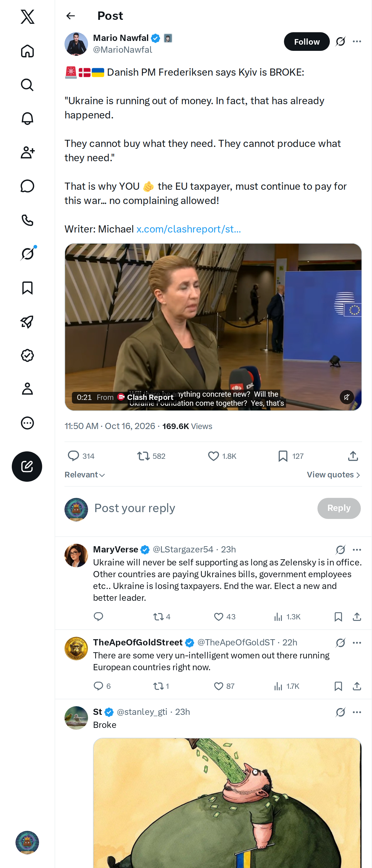Open Profile item in the sidebar
Image resolution: width=372 pixels, height=868 pixels.
point(27,389)
